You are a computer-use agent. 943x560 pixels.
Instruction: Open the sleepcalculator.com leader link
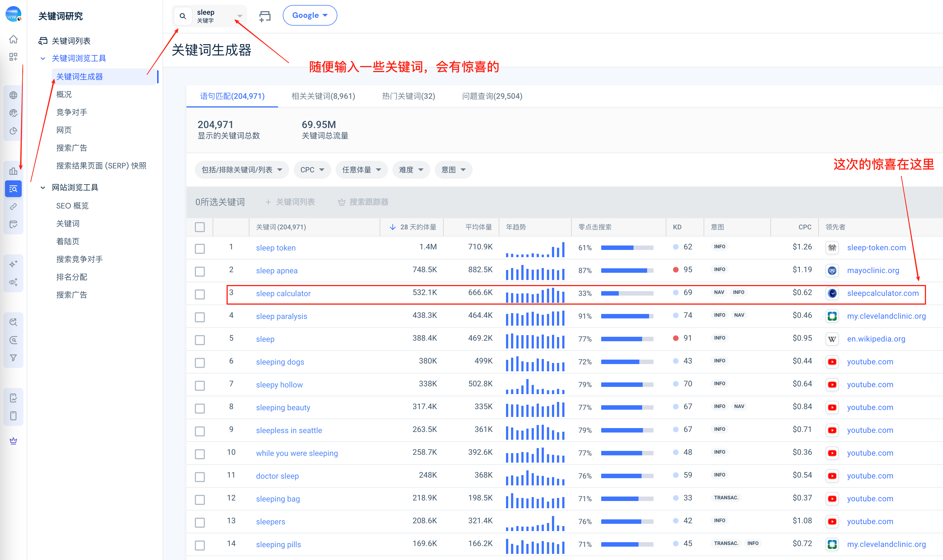[x=883, y=293]
